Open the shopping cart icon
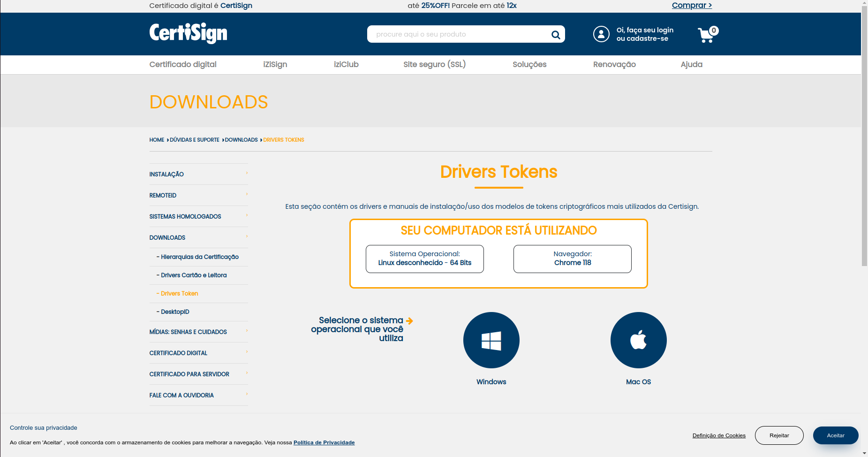 pos(708,34)
